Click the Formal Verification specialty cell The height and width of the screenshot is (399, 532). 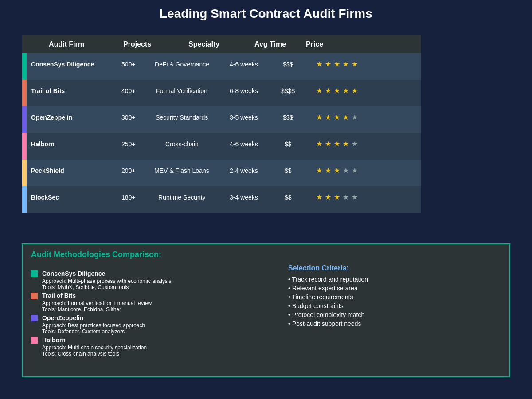[x=182, y=91]
